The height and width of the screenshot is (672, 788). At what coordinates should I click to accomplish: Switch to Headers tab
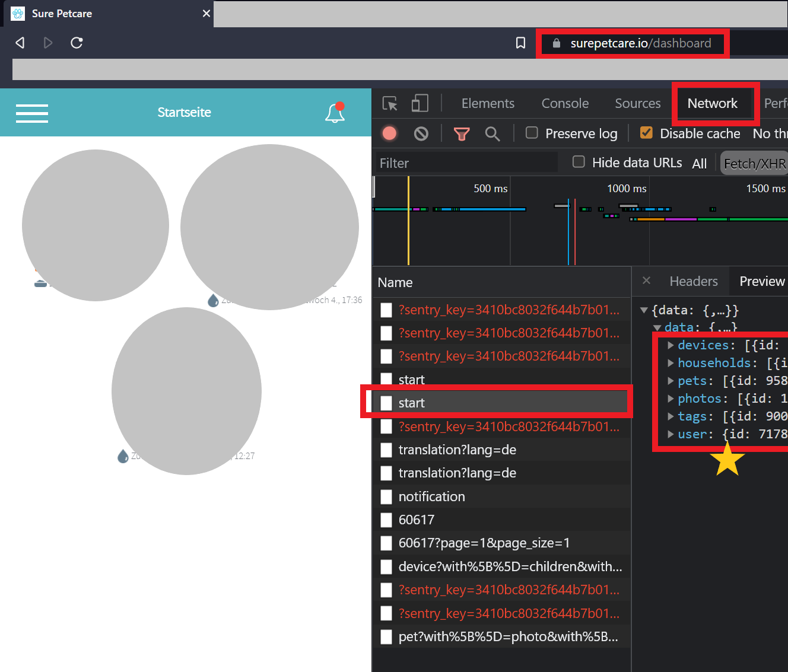click(694, 281)
